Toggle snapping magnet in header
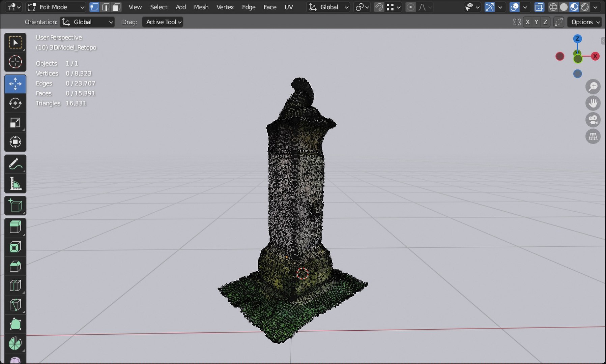This screenshot has height=364, width=606. (x=379, y=7)
